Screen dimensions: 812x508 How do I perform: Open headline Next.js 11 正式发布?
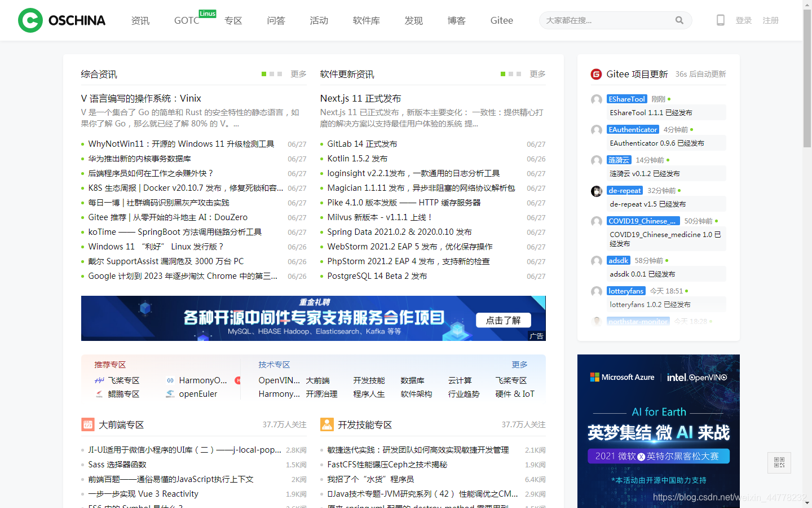[x=360, y=98]
